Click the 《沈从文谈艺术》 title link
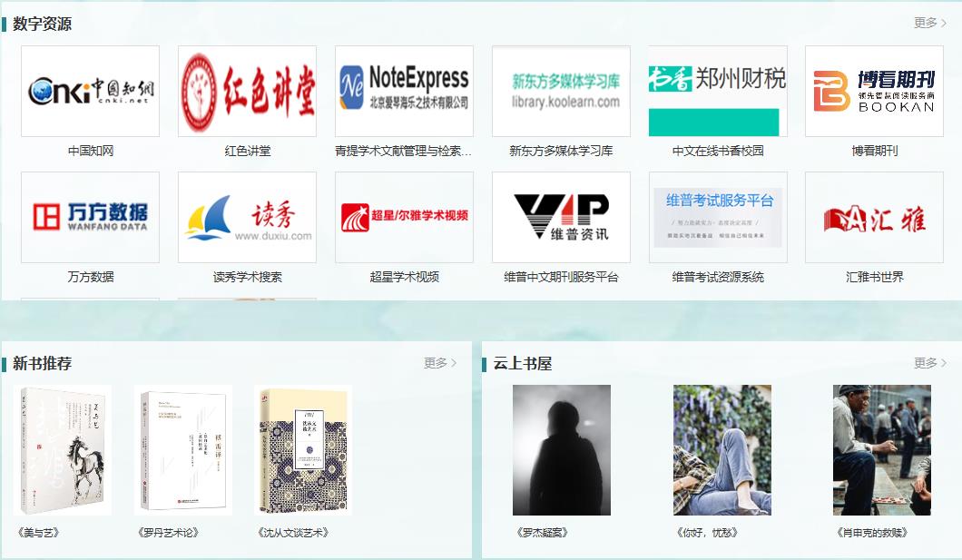The width and height of the screenshot is (962, 560). (293, 533)
